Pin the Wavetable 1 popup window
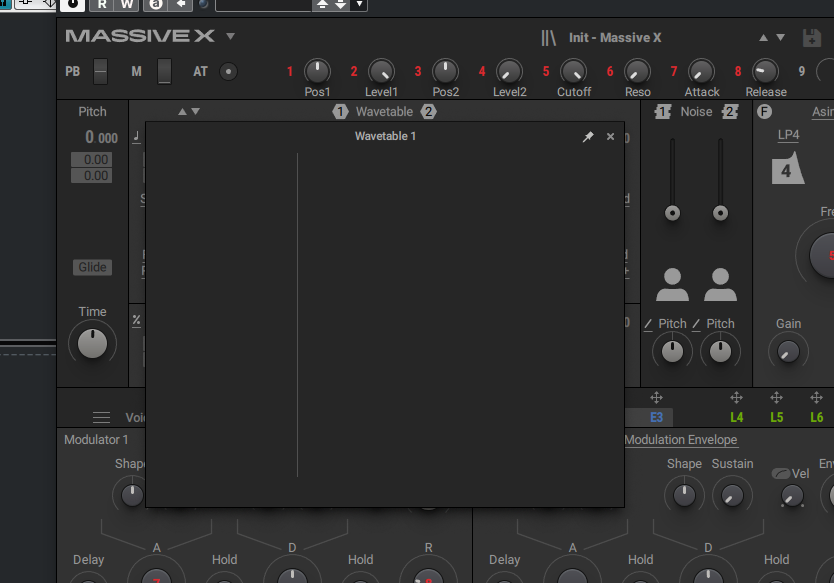834x583 pixels. coord(588,137)
